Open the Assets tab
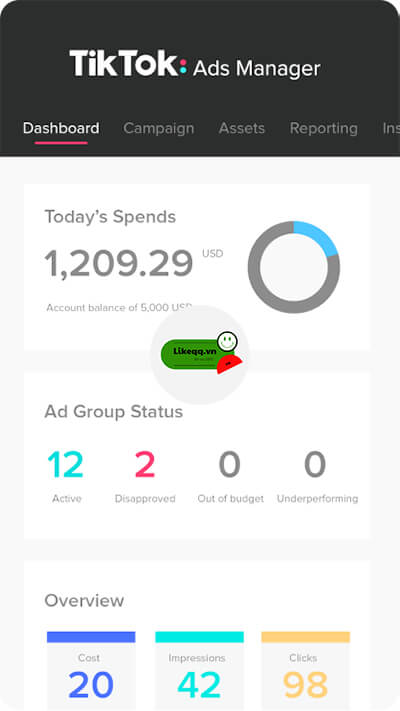400x711 pixels. coord(242,128)
